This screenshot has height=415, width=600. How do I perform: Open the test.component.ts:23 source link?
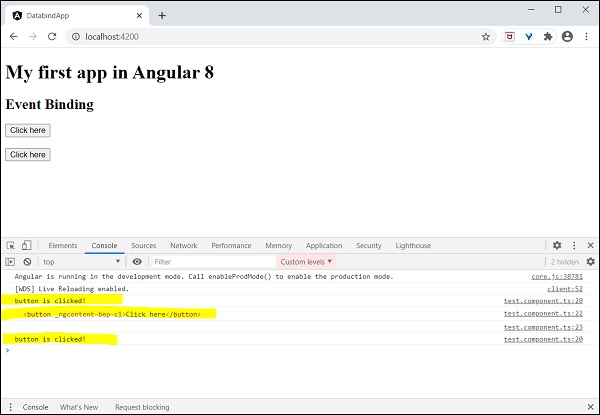click(543, 327)
